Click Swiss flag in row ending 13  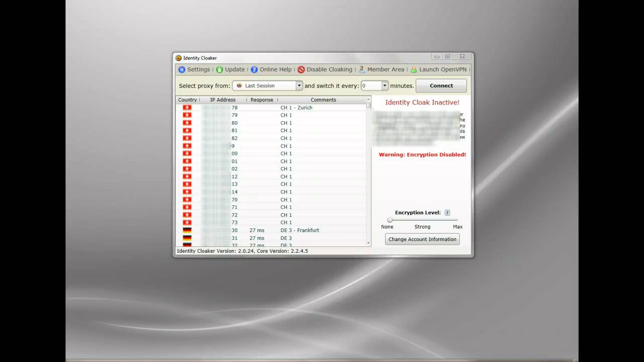[187, 184]
